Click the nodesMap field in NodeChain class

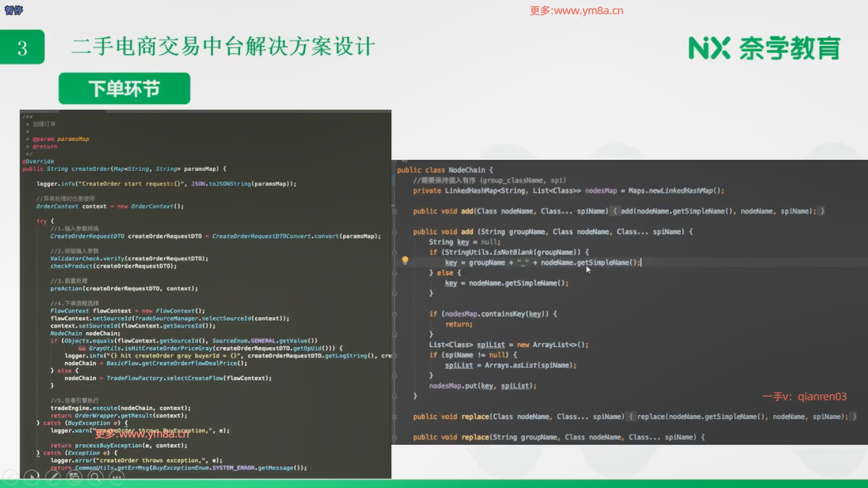pyautogui.click(x=600, y=191)
